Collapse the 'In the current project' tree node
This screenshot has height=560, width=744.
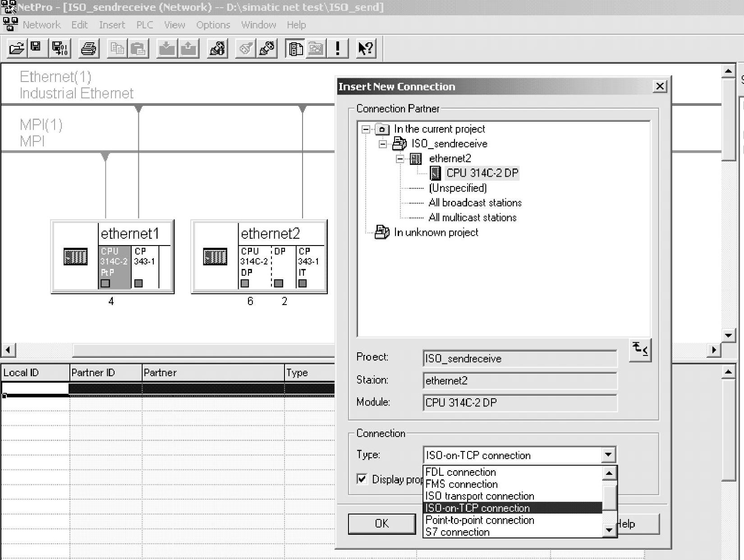(366, 129)
